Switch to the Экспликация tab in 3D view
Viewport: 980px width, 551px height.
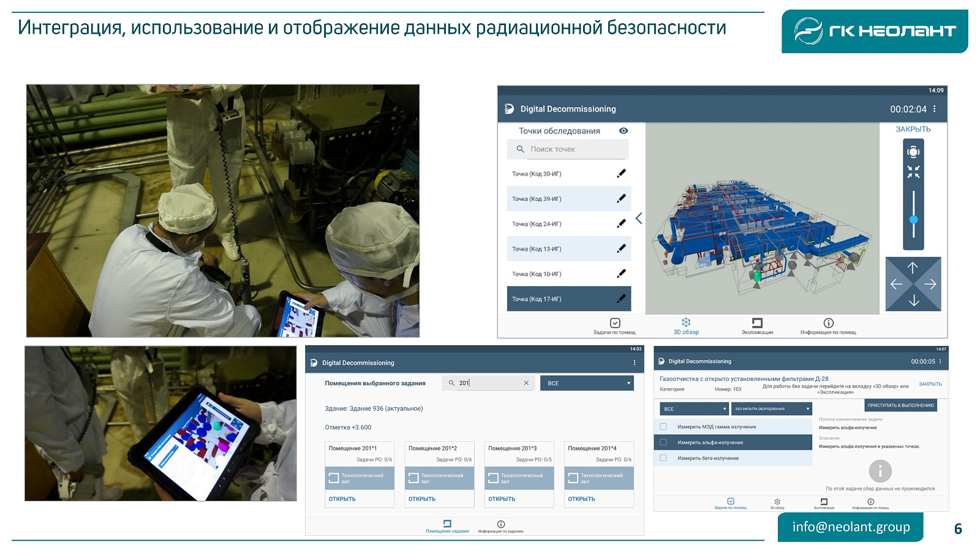tap(757, 326)
